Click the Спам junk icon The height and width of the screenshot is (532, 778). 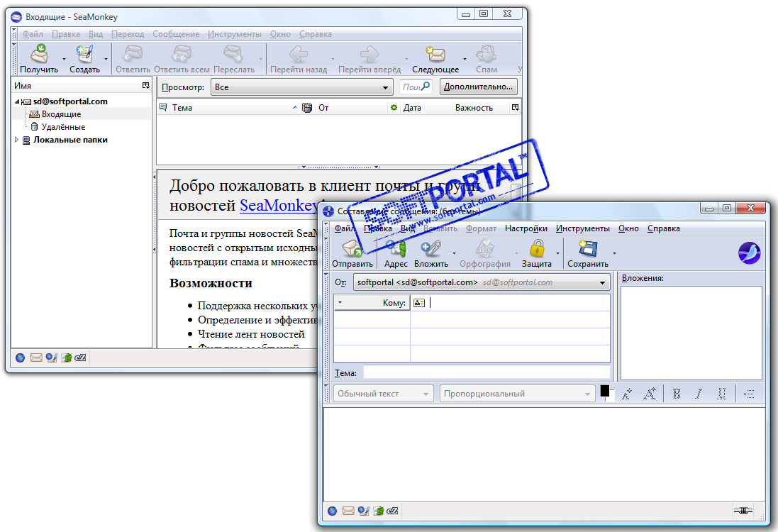point(486,54)
